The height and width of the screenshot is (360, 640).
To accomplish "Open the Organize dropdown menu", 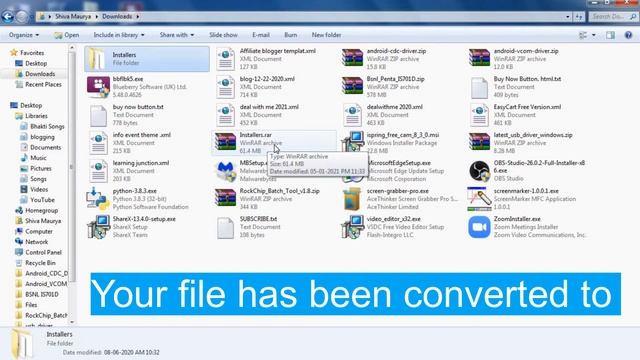I will [x=24, y=35].
